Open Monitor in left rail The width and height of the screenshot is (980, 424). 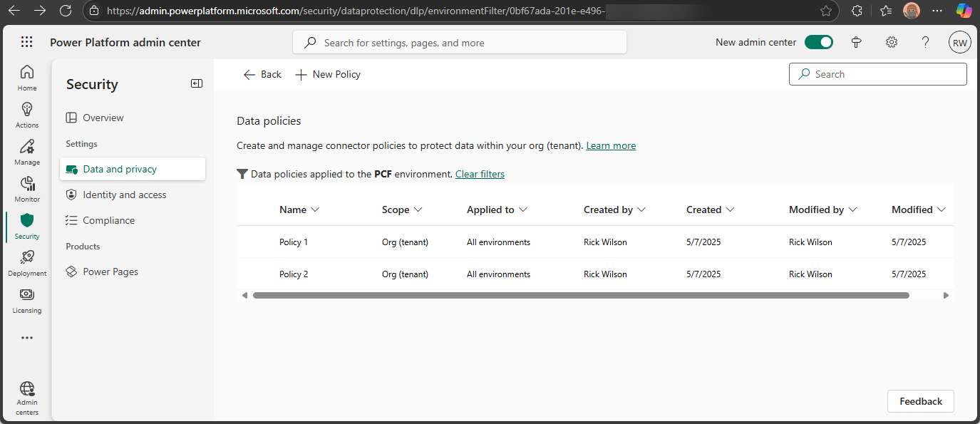(27, 189)
